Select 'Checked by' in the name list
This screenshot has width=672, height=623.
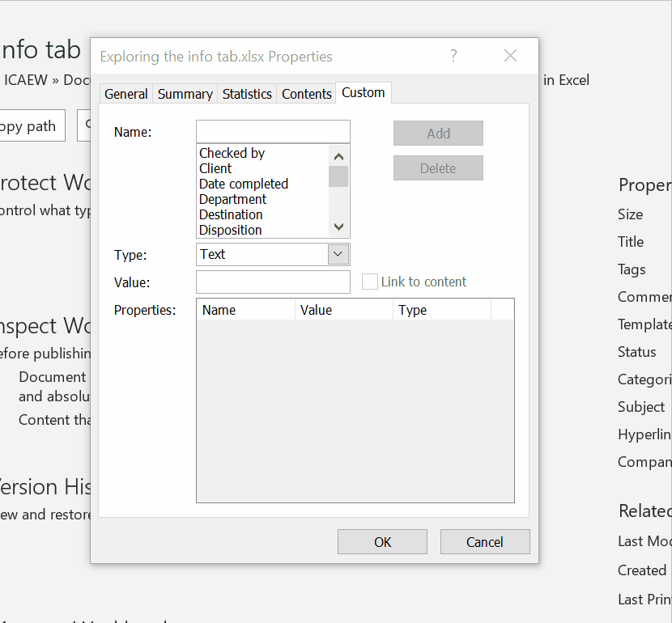click(232, 153)
